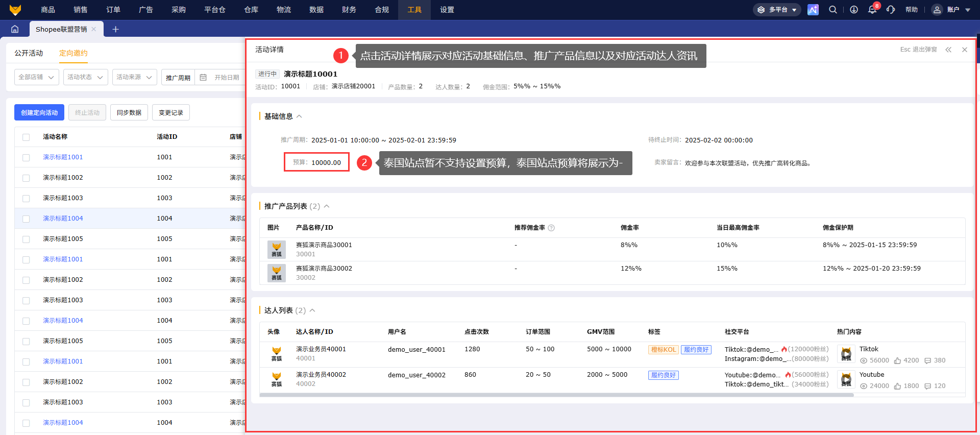This screenshot has height=435, width=980.
Task: Collapse the 基础信息 section
Action: (x=299, y=116)
